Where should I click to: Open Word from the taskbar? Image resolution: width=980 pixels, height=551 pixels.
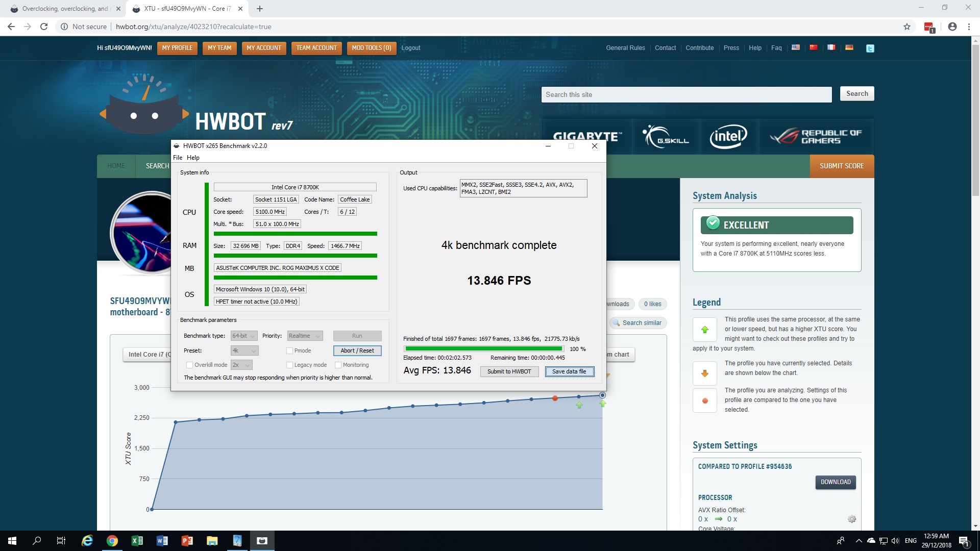[162, 541]
